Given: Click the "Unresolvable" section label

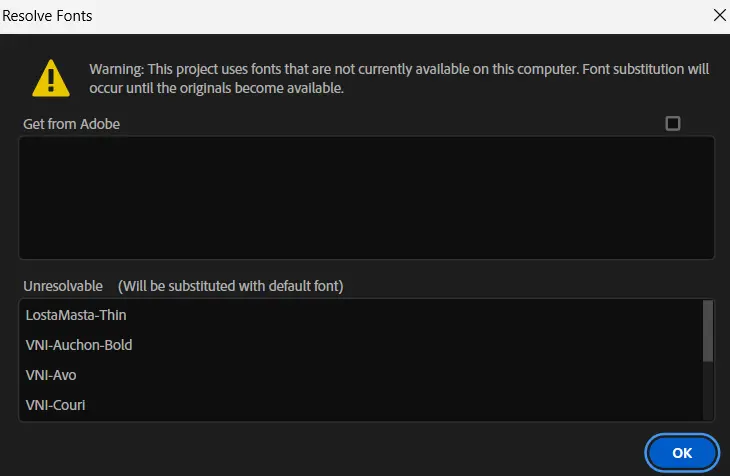Looking at the screenshot, I should point(63,286).
